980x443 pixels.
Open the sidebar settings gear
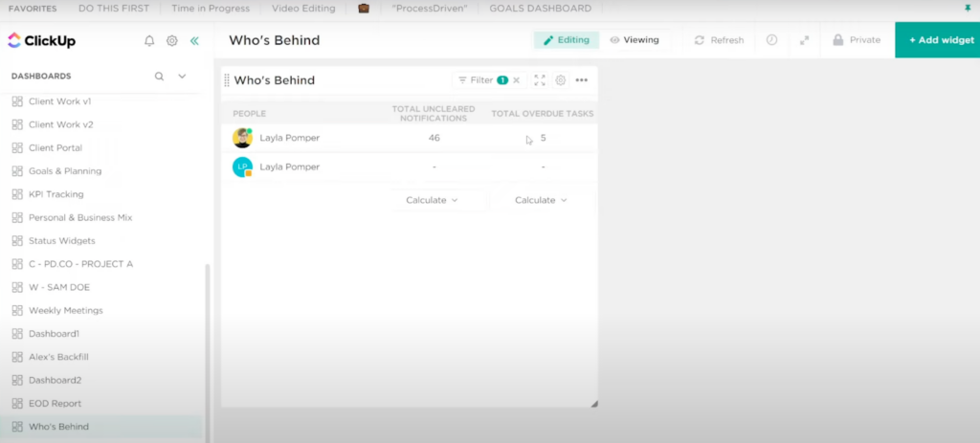(172, 40)
